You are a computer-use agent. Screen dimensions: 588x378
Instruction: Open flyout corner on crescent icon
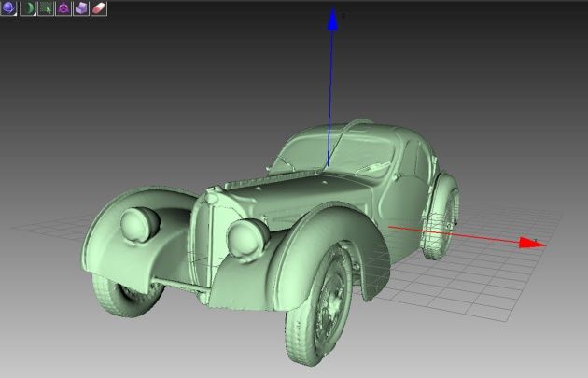coord(34,14)
